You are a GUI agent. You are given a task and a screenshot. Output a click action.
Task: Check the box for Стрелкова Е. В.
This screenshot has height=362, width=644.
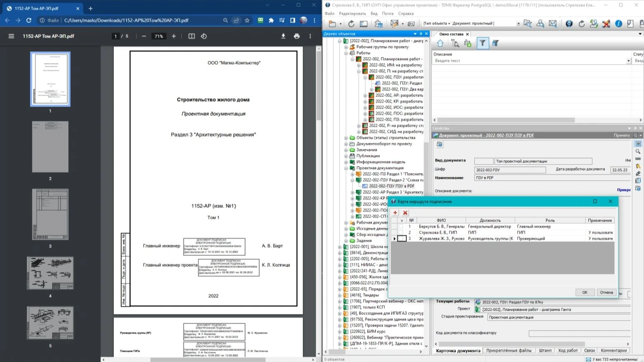(x=401, y=232)
